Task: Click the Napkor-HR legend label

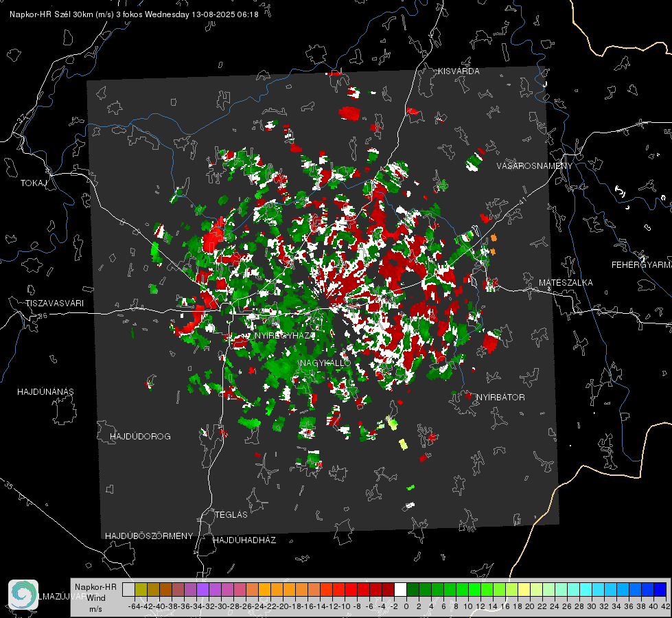Action: coord(95,587)
